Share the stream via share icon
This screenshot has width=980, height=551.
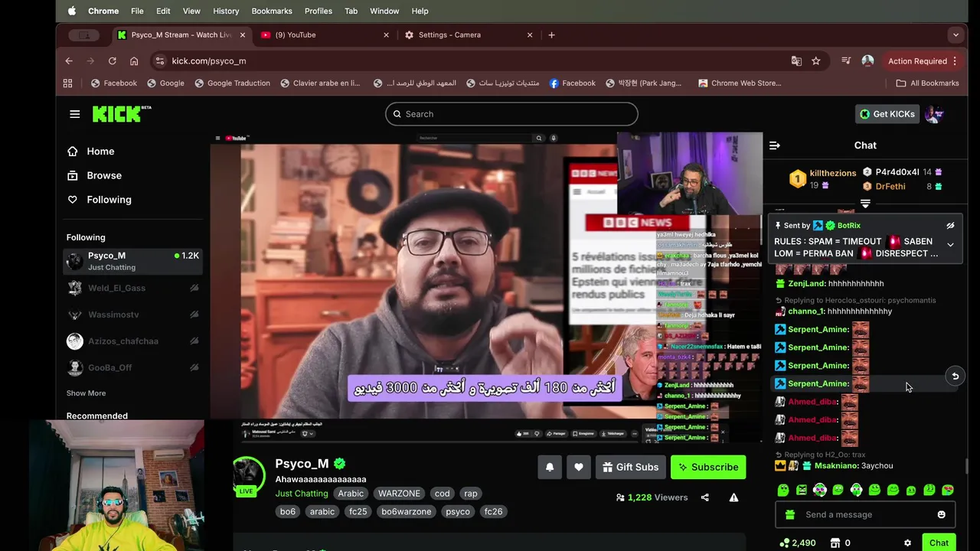click(704, 497)
